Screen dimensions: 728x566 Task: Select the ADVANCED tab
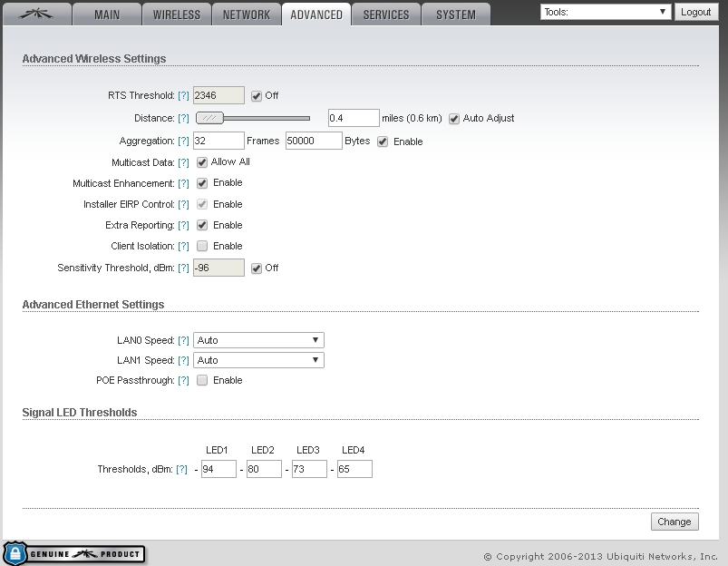316,15
